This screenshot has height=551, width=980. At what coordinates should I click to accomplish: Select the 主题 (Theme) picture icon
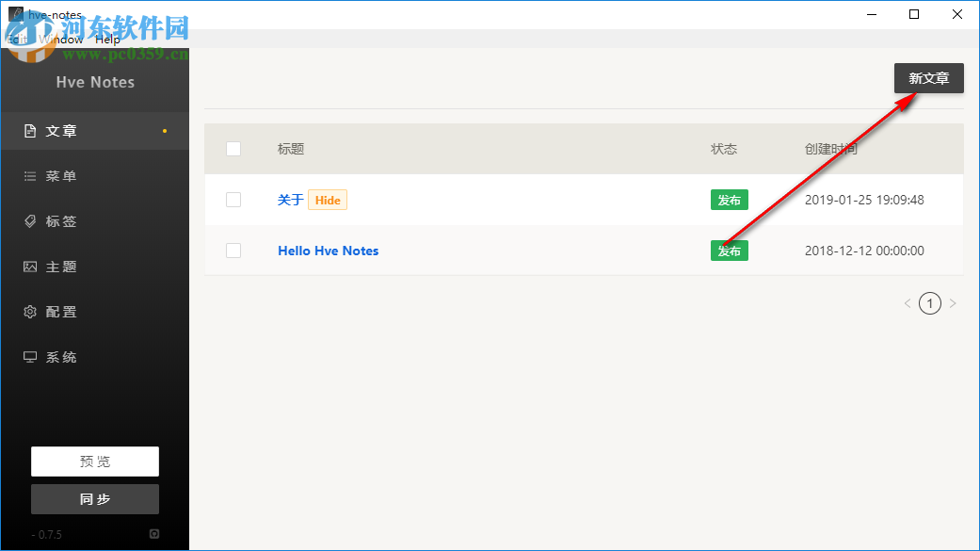coord(30,267)
